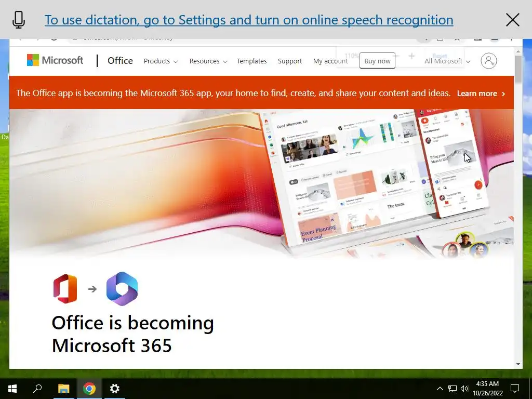This screenshot has width=532, height=399.
Task: Follow the Learn more link in banner
Action: coord(481,94)
